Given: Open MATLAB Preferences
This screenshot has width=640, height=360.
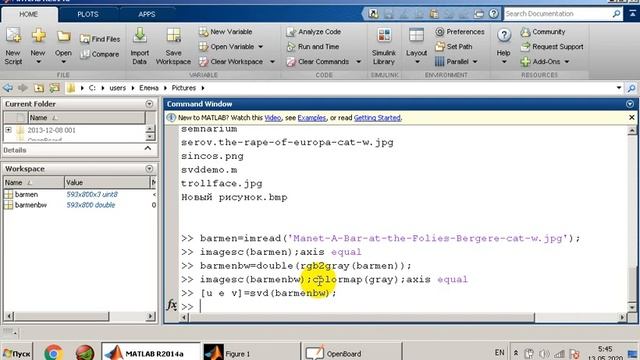Looking at the screenshot, I should [x=460, y=32].
